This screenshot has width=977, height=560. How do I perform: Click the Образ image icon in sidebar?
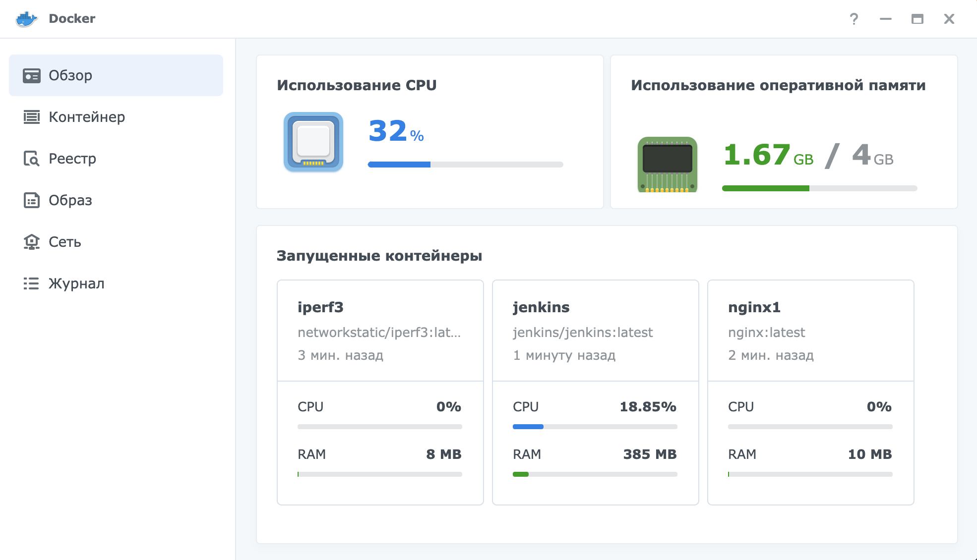pyautogui.click(x=32, y=200)
